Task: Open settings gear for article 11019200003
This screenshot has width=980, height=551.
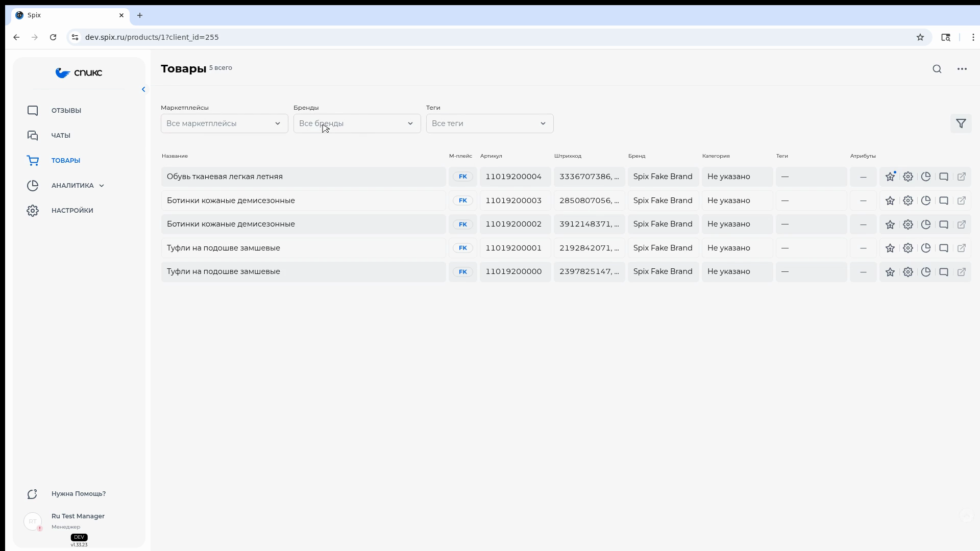Action: tap(908, 201)
